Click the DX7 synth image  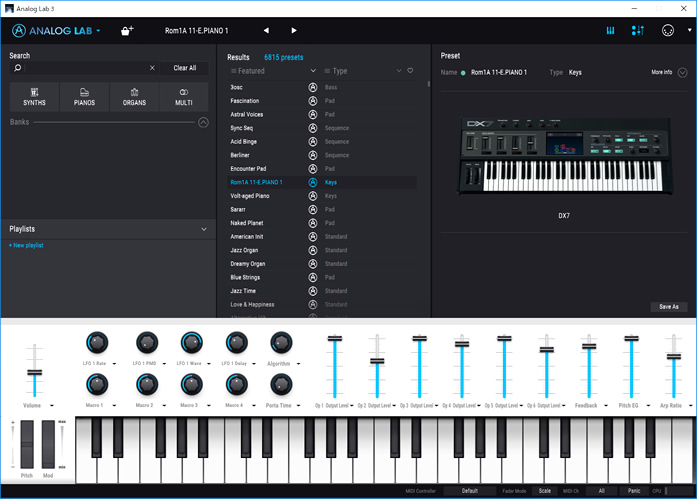(565, 156)
